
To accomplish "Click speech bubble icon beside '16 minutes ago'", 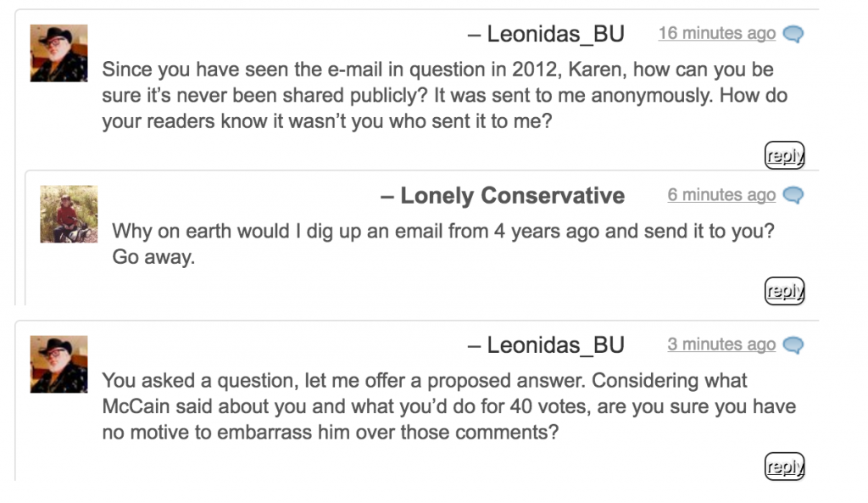I will [793, 34].
